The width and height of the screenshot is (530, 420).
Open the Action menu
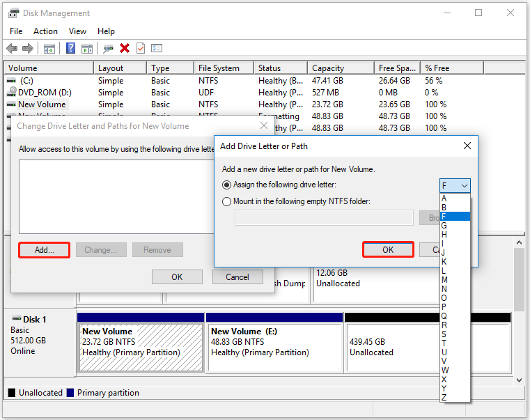45,31
